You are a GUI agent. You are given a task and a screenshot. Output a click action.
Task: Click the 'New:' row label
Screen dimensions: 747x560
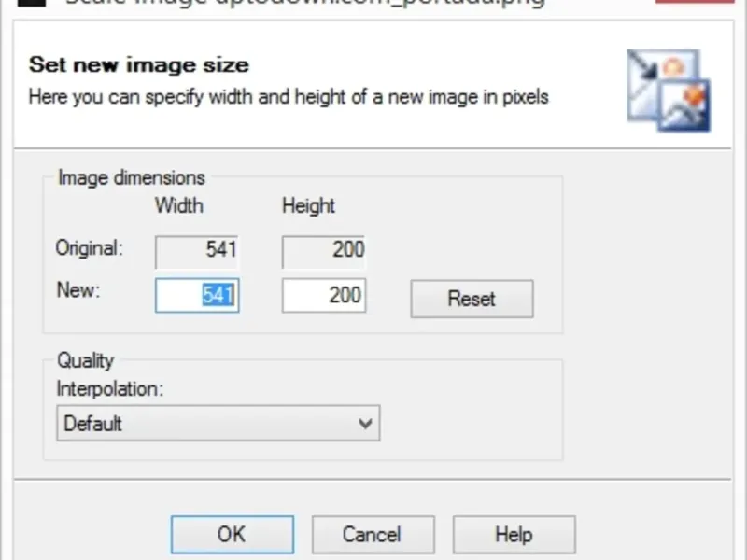click(78, 289)
